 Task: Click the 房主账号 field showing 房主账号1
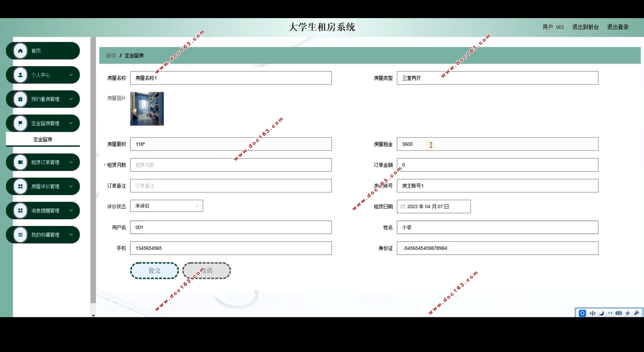[498, 186]
